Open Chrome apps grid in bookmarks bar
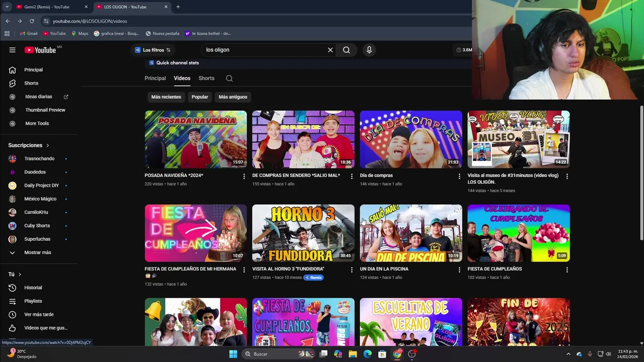 pyautogui.click(x=7, y=34)
